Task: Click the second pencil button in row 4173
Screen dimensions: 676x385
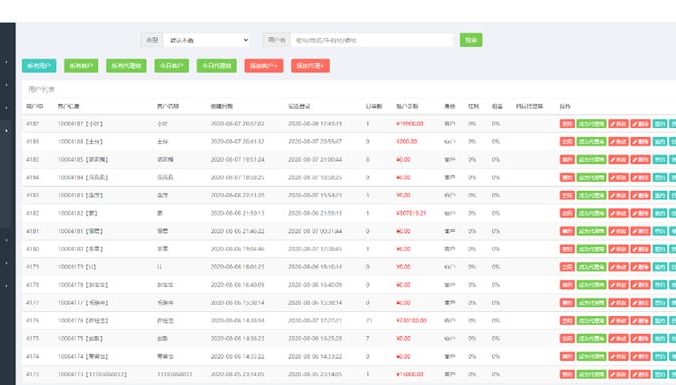Action: (x=640, y=374)
